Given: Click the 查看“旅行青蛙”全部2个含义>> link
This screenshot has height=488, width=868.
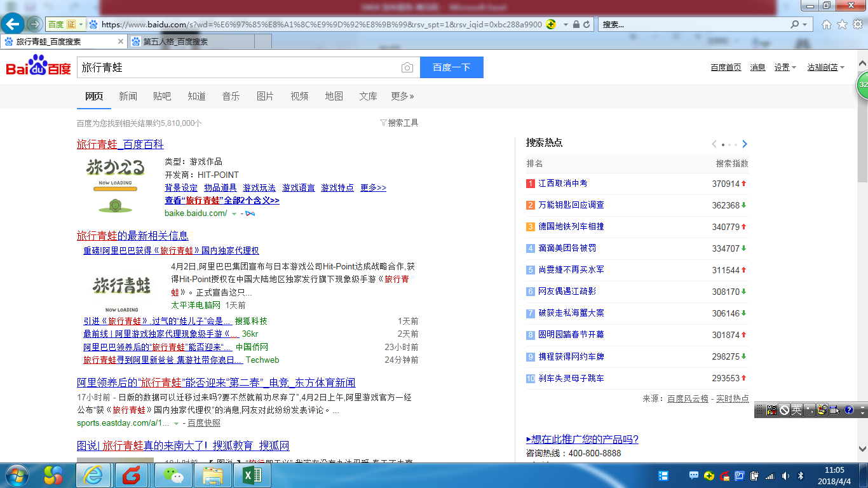Looking at the screenshot, I should point(222,200).
